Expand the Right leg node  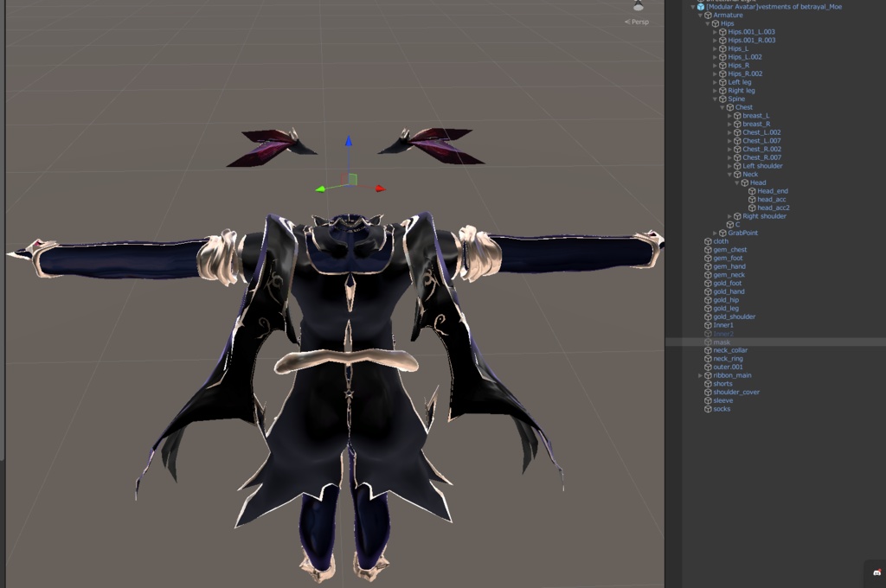(715, 91)
